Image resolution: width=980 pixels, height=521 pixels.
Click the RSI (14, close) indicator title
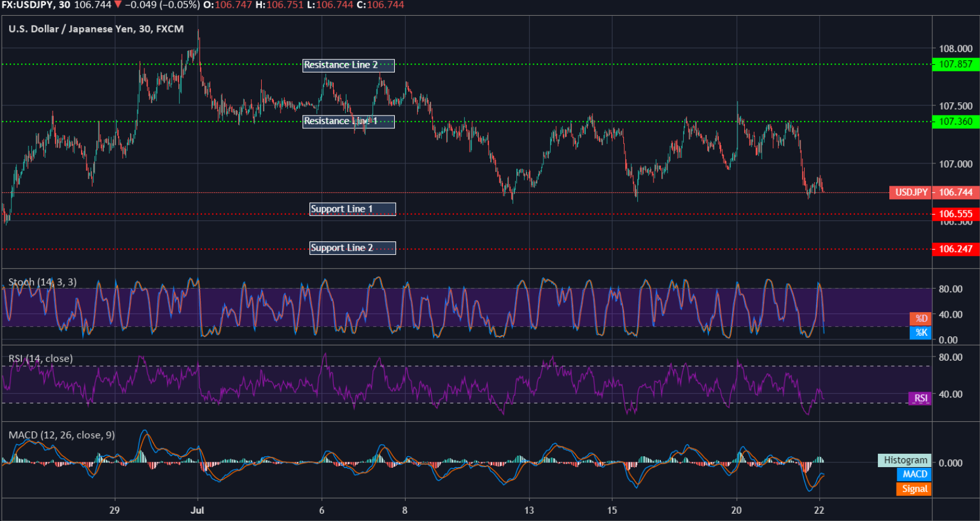pyautogui.click(x=41, y=358)
